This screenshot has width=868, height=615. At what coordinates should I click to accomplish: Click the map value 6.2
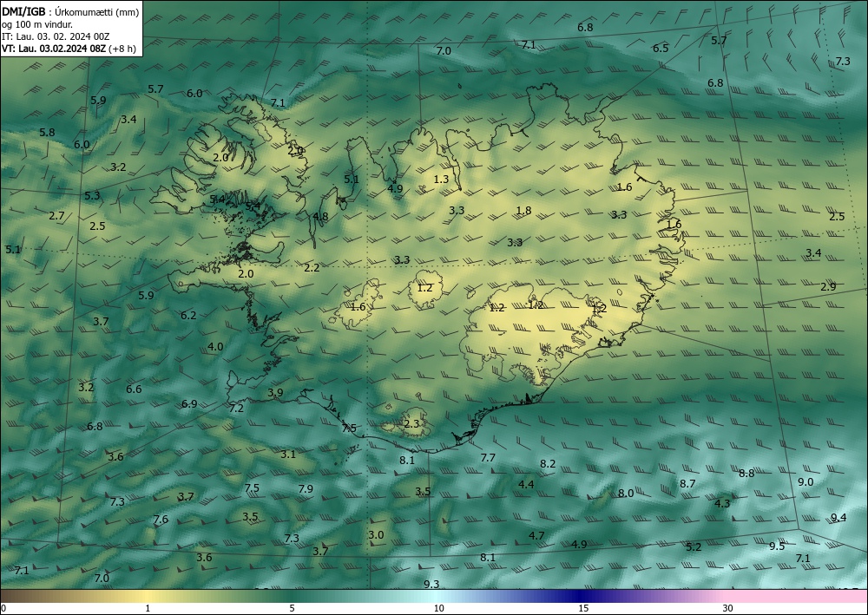pos(188,315)
